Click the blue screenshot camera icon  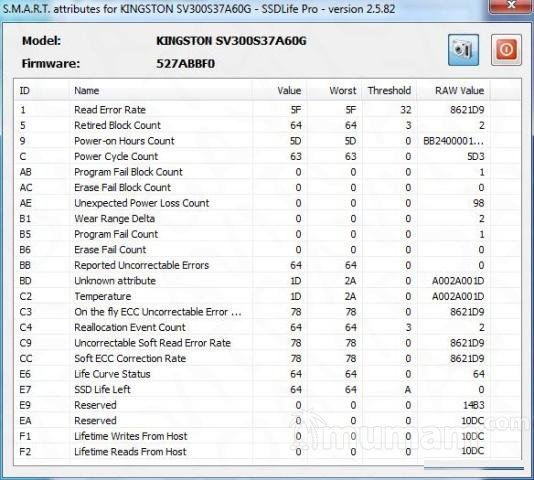coord(463,50)
